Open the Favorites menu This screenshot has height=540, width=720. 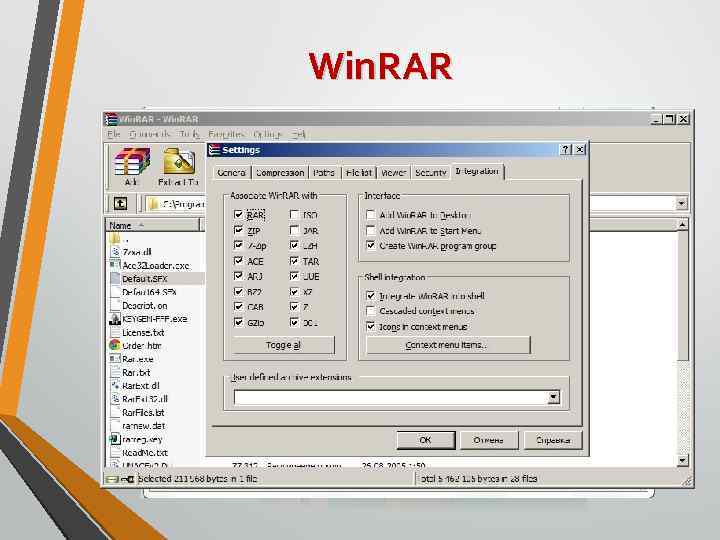226,134
